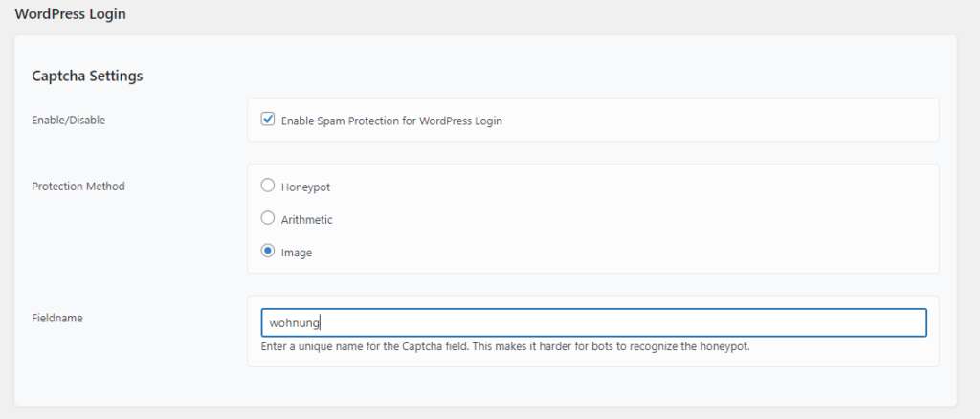Image resolution: width=980 pixels, height=419 pixels.
Task: Select the Image protection method
Action: point(268,251)
